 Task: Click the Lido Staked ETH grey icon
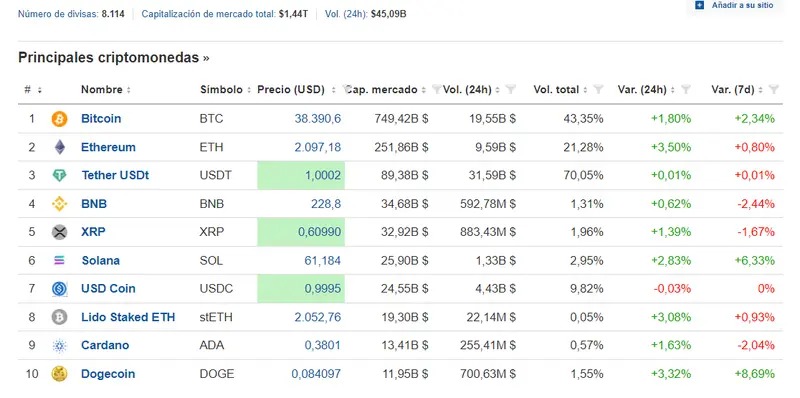pos(59,317)
